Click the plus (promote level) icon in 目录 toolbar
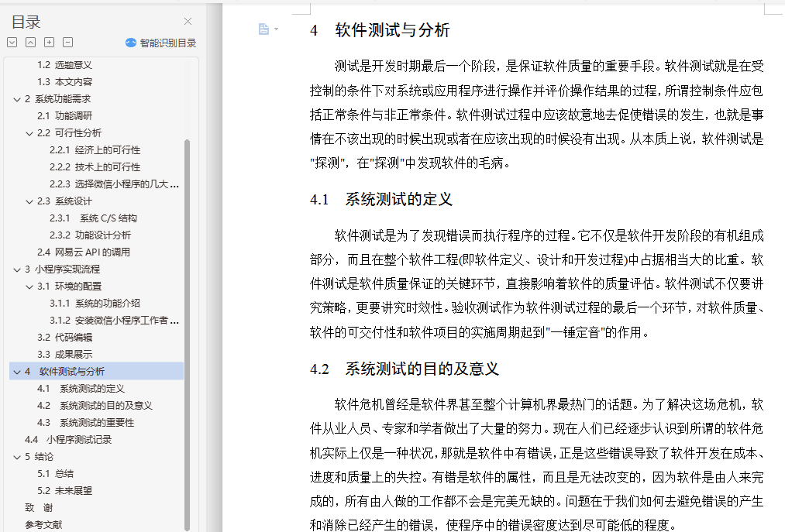The width and height of the screenshot is (785, 532). pos(49,43)
